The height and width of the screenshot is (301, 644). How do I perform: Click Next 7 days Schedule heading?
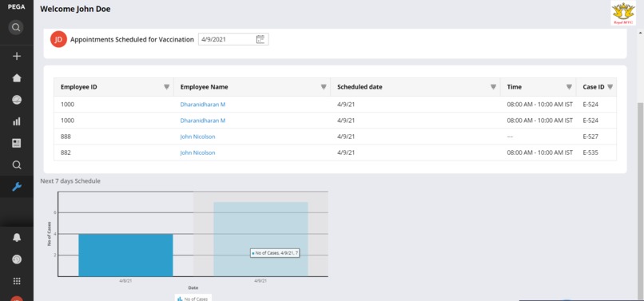pyautogui.click(x=70, y=181)
